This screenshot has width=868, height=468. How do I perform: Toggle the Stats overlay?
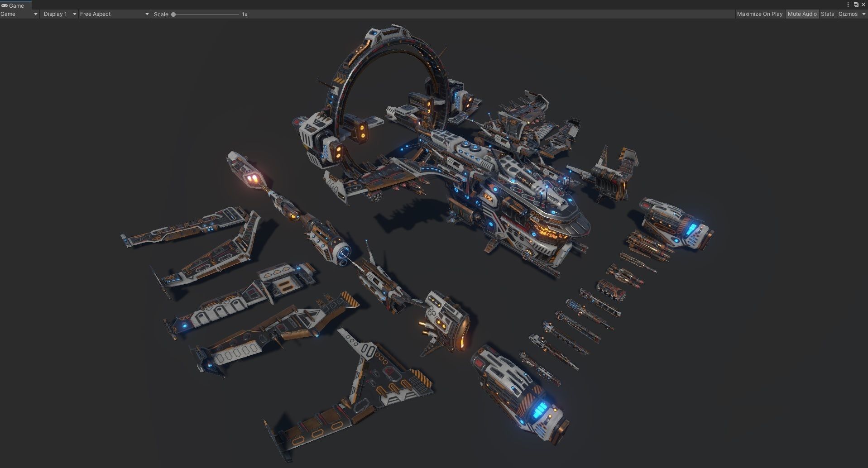coord(827,14)
